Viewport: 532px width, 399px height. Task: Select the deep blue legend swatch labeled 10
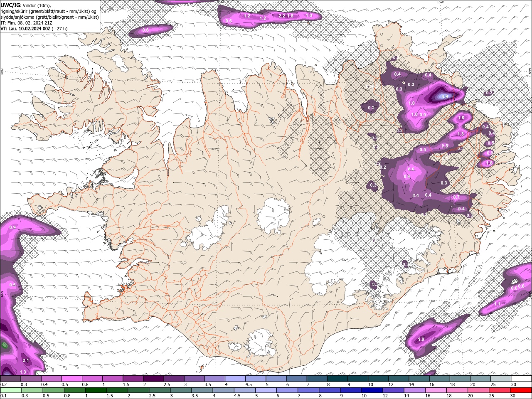pyautogui.click(x=372, y=390)
